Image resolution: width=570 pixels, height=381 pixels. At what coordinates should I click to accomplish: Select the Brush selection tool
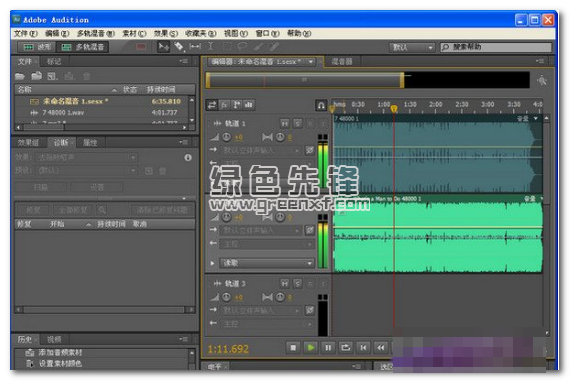(258, 47)
